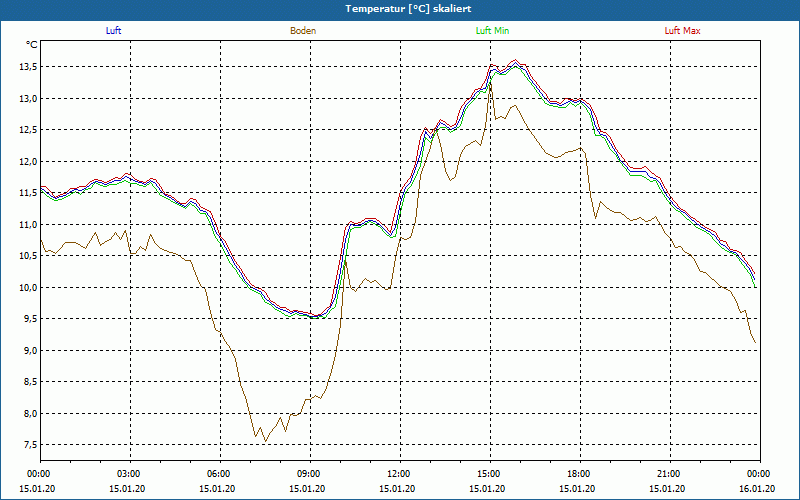Click the Boden curve minimum near 07:30
This screenshot has width=800, height=500.
[265, 441]
